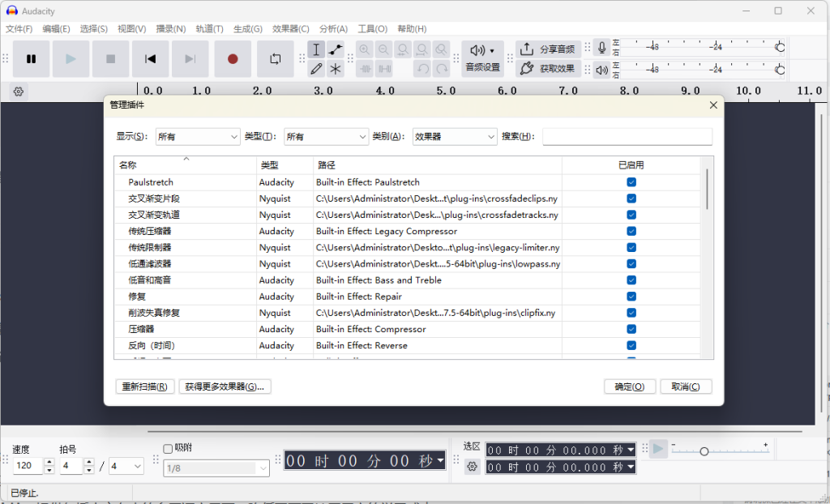Click 获得更多效果器 button
This screenshot has width=830, height=504.
(x=225, y=387)
